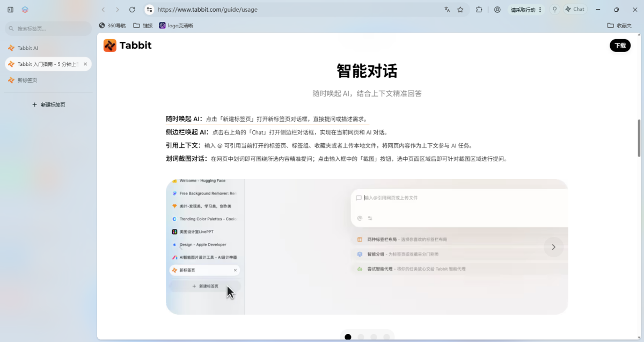Click the 智能对话 demo screenshot image

point(367,247)
